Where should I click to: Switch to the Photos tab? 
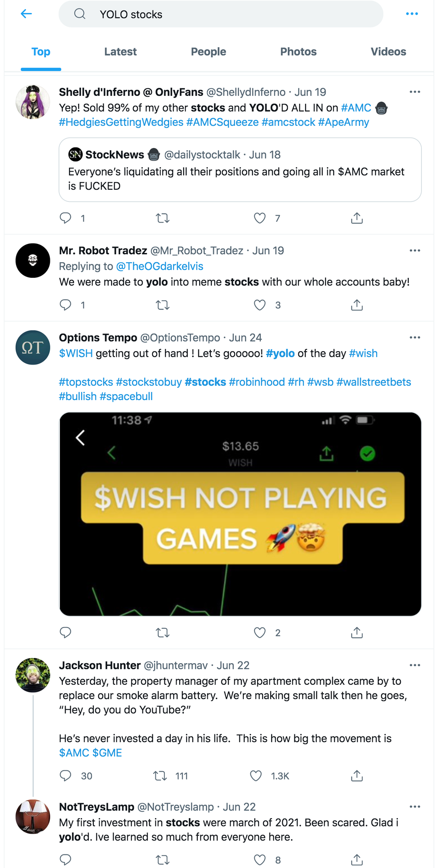pyautogui.click(x=299, y=52)
